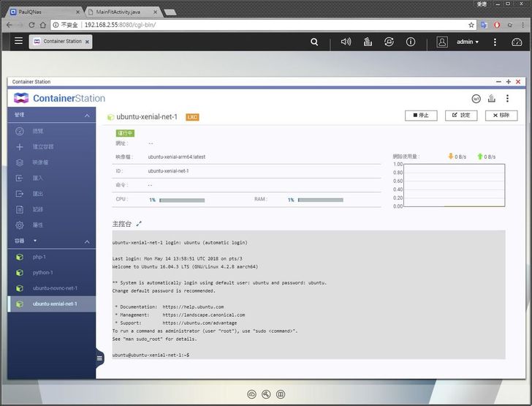This screenshot has width=532, height=406.
Task: Toggle the sidebar collapse handle
Action: (100, 358)
